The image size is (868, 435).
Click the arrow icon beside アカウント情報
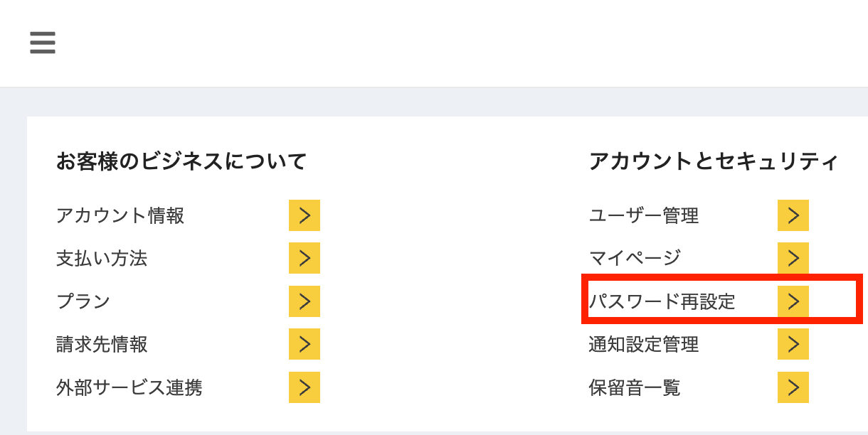[305, 215]
